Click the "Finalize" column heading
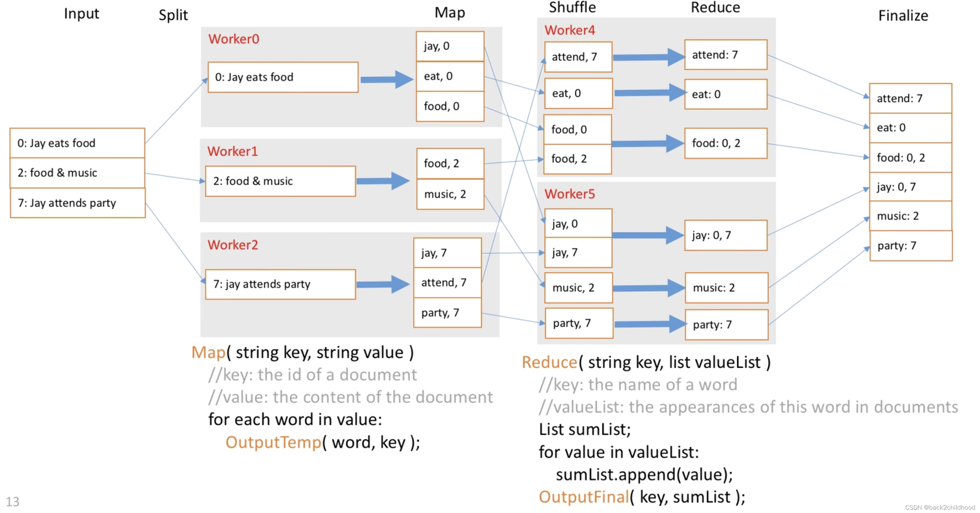 pyautogui.click(x=903, y=16)
